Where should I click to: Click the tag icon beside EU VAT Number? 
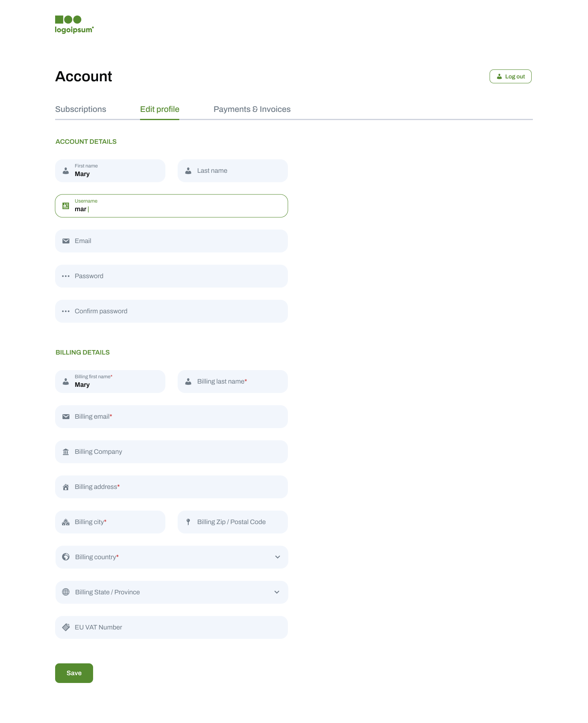66,627
